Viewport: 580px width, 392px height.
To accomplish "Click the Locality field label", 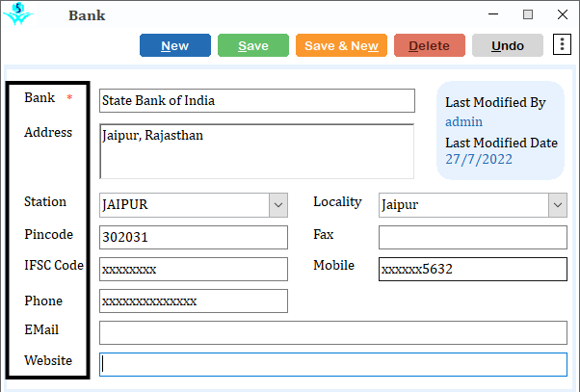I will [x=337, y=202].
